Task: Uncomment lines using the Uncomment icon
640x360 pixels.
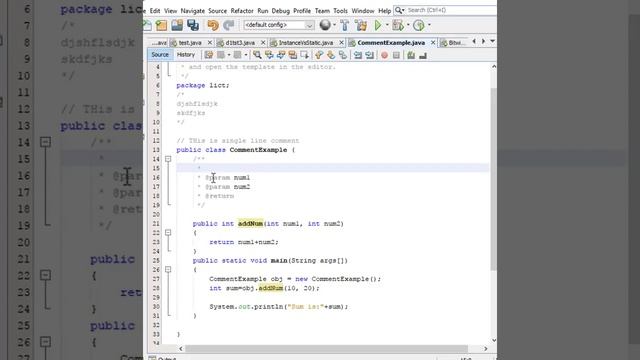Action: (423, 55)
